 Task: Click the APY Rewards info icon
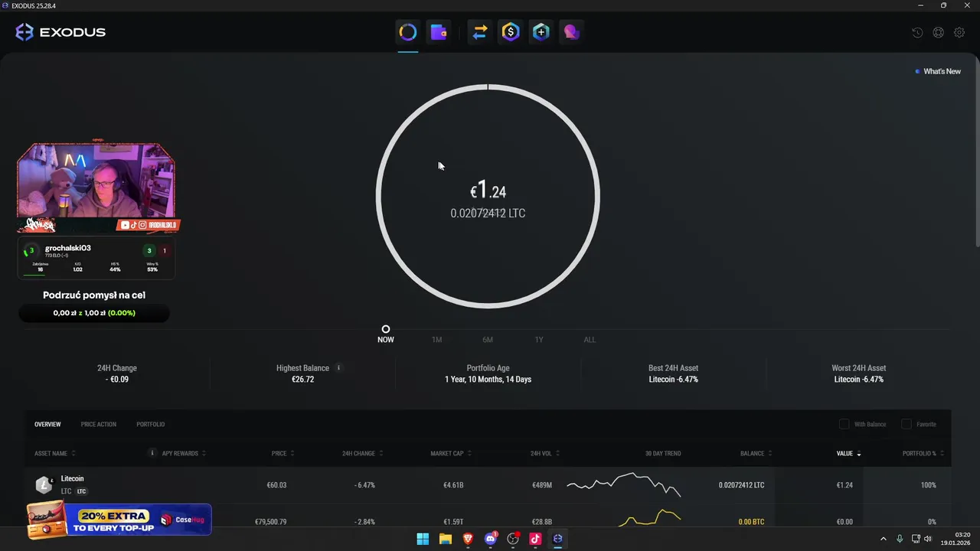point(152,453)
